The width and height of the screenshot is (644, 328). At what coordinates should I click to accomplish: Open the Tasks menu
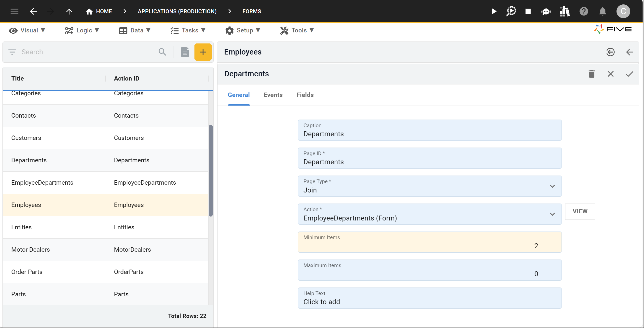click(188, 30)
